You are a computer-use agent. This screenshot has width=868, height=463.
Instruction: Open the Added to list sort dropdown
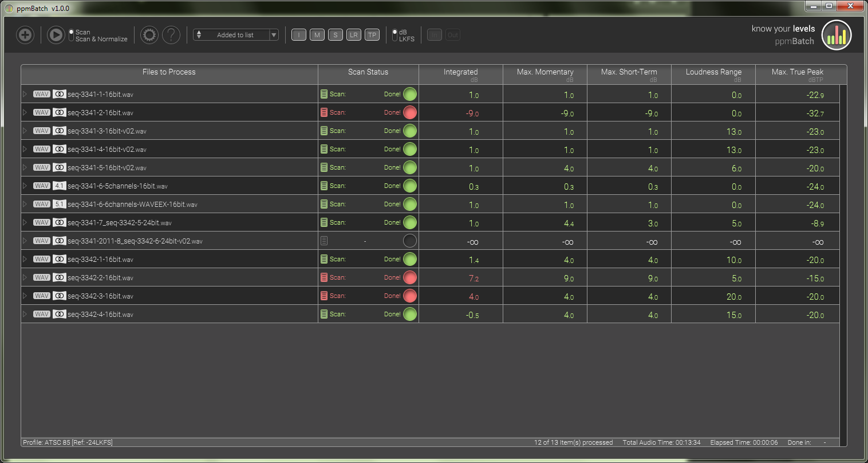pos(235,34)
